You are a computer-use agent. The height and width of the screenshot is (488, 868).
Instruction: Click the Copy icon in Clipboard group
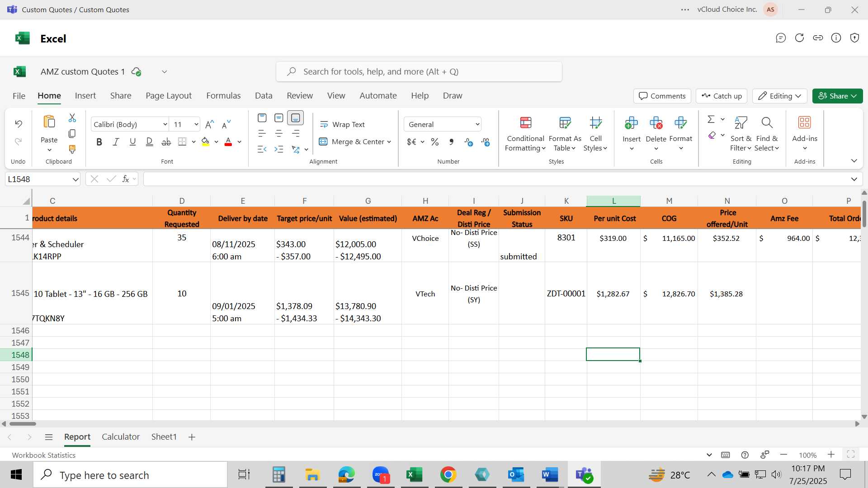pos(72,134)
